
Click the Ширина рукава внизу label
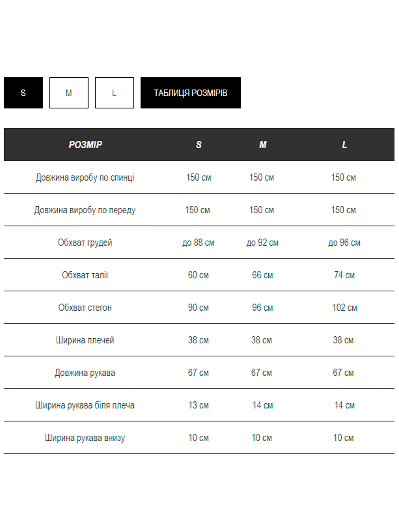[85, 438]
